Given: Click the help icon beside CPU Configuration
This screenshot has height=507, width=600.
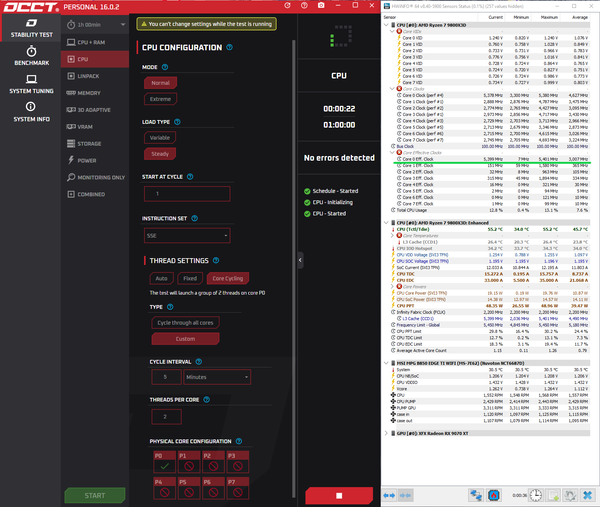Looking at the screenshot, I should (x=230, y=47).
